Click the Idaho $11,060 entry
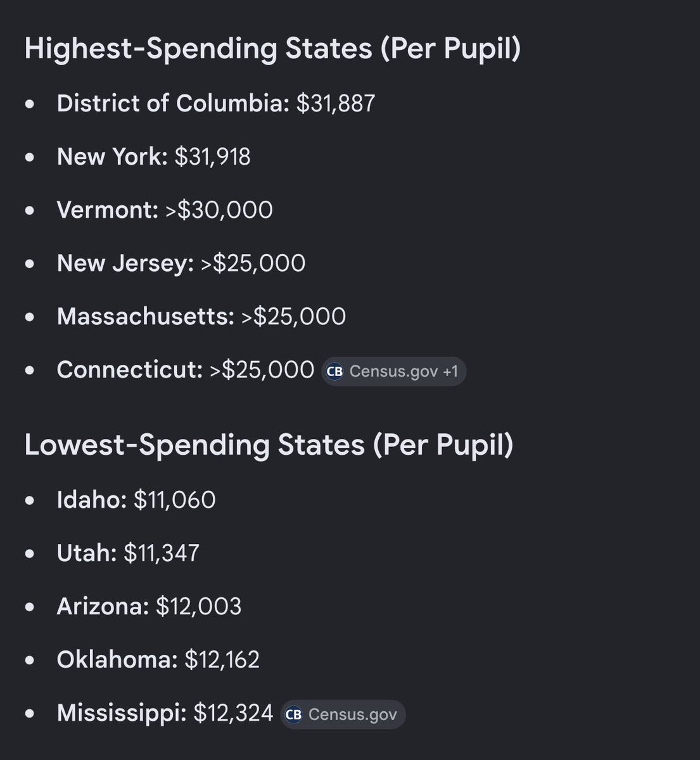700x760 pixels. [x=136, y=500]
